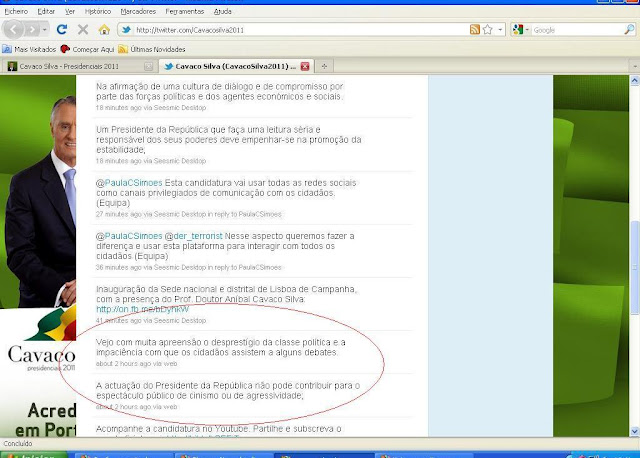Click the scrollbar up arrow
This screenshot has height=458, width=640.
tap(634, 80)
